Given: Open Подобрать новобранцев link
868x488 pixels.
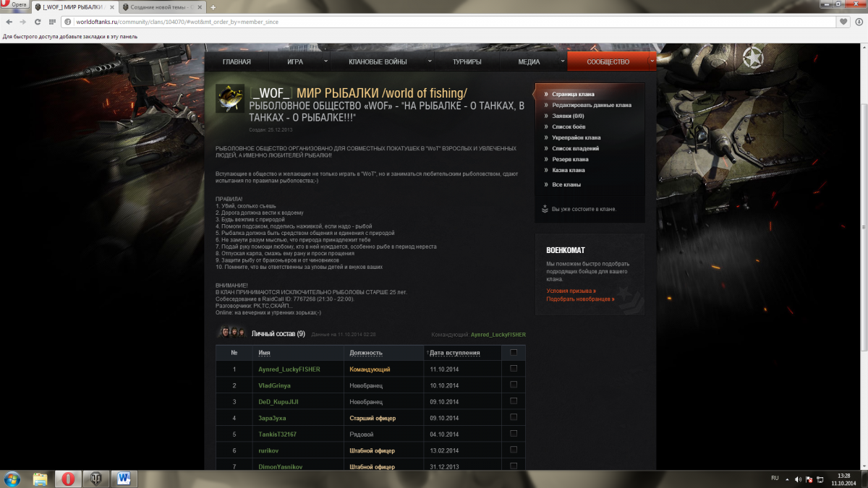Looking at the screenshot, I should [x=580, y=299].
